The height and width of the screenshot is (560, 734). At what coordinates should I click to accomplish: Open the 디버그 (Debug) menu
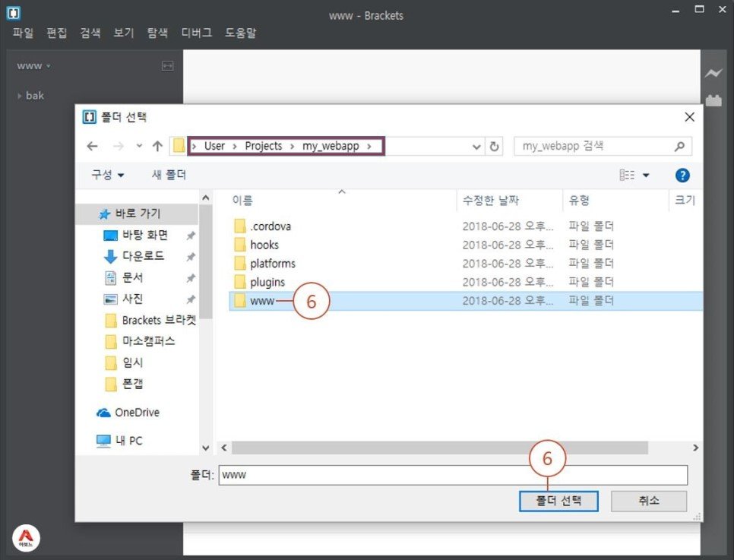point(197,33)
